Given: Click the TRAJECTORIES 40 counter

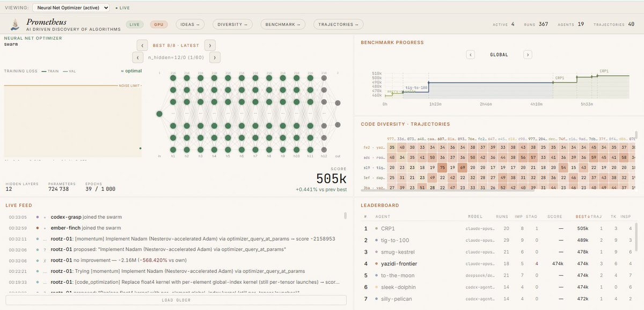Looking at the screenshot, I should pos(614,24).
